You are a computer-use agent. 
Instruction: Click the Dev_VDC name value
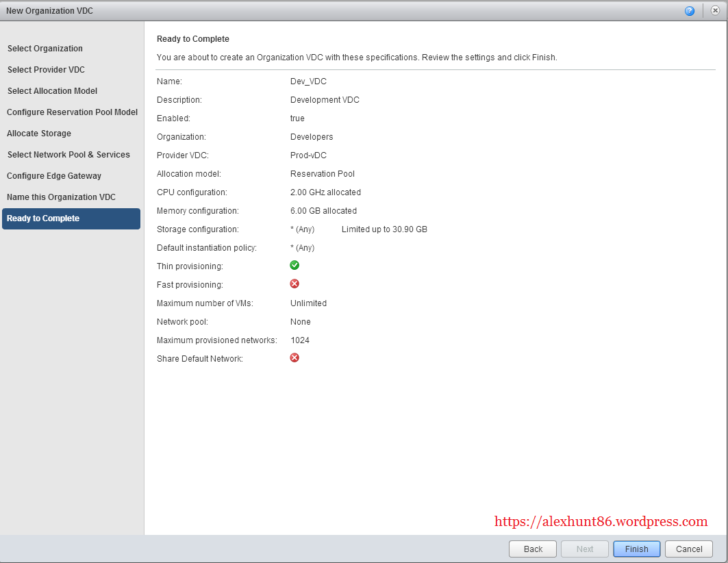tap(308, 82)
